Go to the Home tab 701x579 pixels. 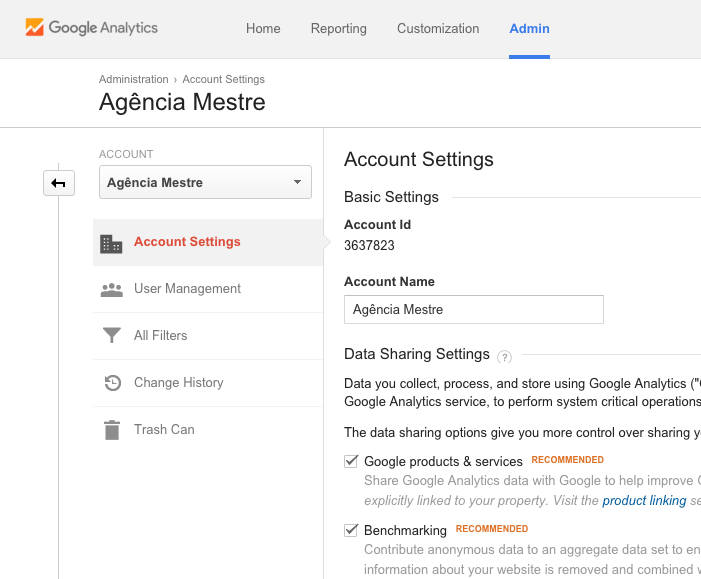coord(263,28)
